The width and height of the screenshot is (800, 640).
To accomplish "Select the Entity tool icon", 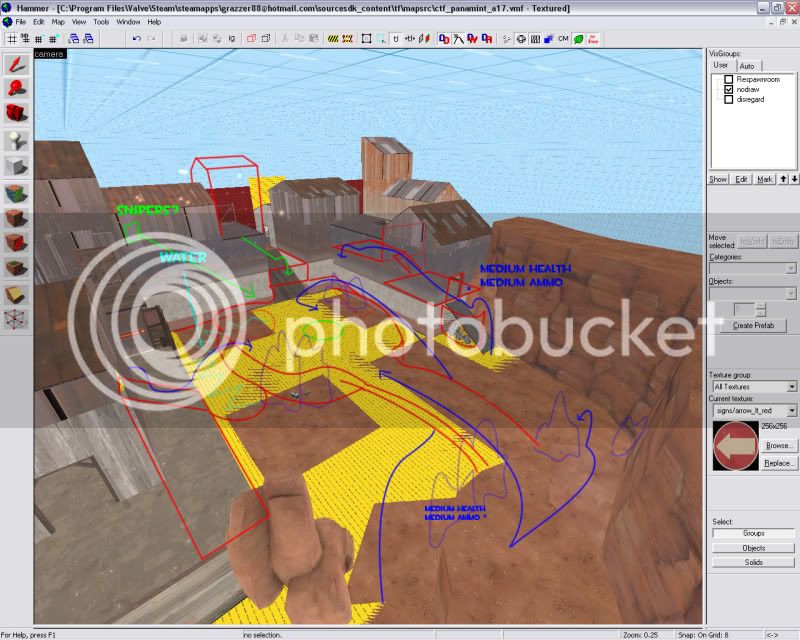I will coord(17,140).
